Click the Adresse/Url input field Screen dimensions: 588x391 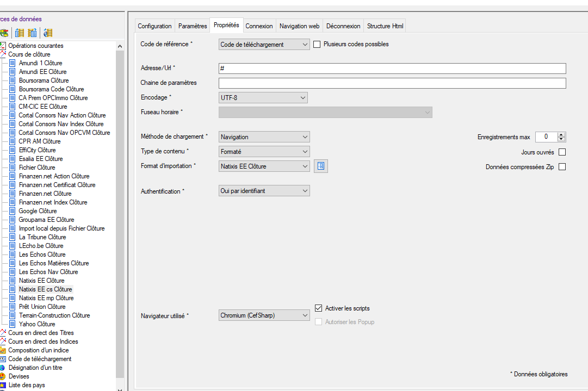coord(392,69)
